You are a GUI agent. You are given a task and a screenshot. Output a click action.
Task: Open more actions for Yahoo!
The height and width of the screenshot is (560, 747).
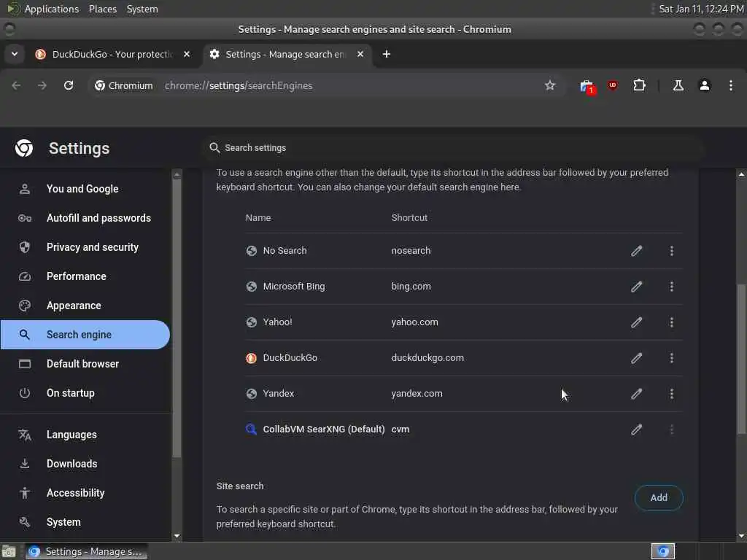[672, 322]
